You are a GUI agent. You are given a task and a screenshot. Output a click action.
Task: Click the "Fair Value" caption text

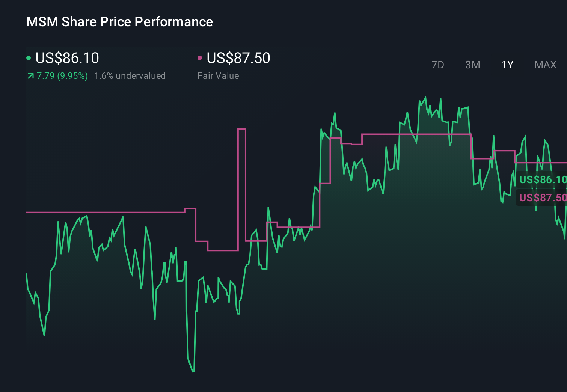218,75
